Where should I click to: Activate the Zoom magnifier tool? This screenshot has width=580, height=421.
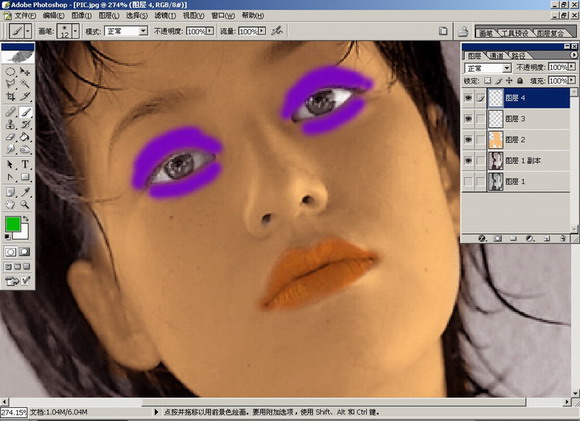[x=25, y=204]
